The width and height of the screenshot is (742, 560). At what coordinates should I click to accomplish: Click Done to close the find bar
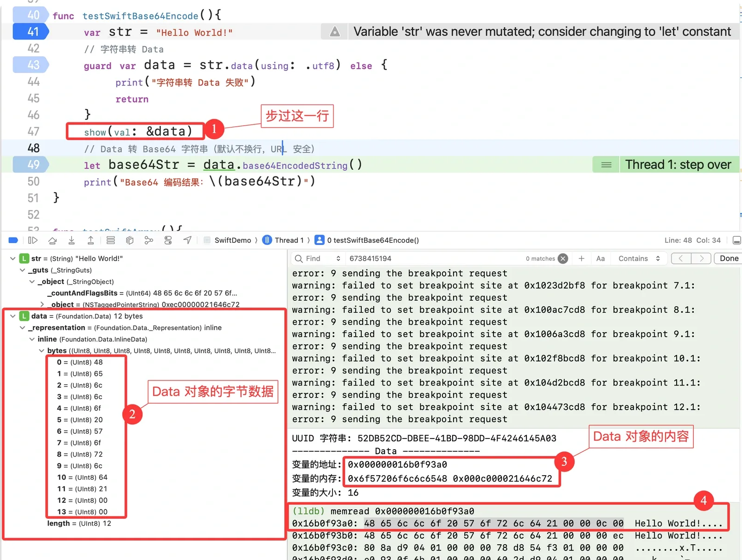[729, 258]
